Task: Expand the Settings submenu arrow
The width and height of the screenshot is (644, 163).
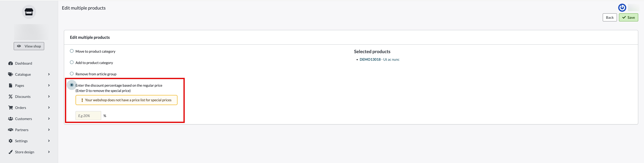Action: (x=49, y=141)
